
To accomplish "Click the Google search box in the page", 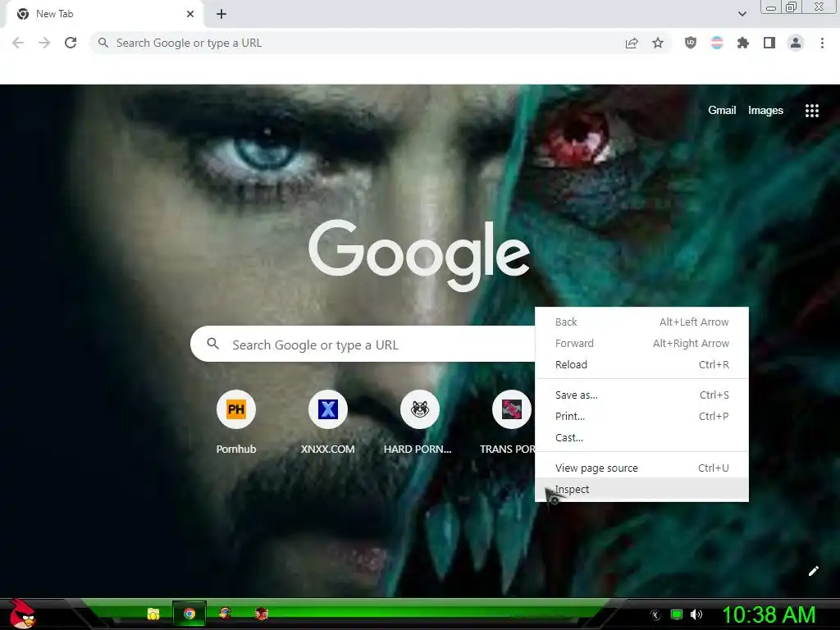I will 363,344.
